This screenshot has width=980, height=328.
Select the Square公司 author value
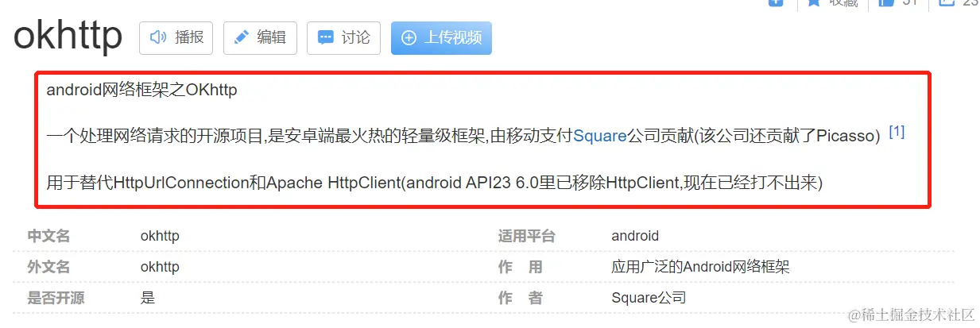[x=649, y=298]
